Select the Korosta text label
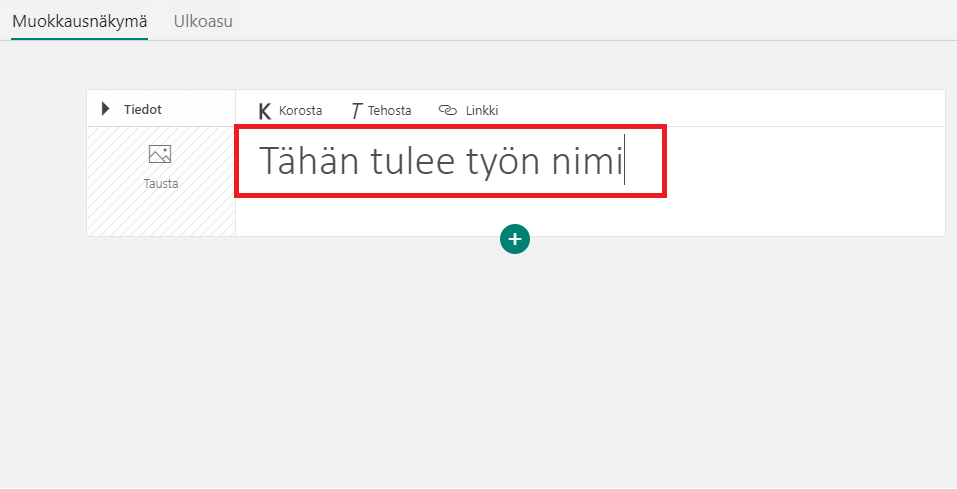 [x=300, y=111]
